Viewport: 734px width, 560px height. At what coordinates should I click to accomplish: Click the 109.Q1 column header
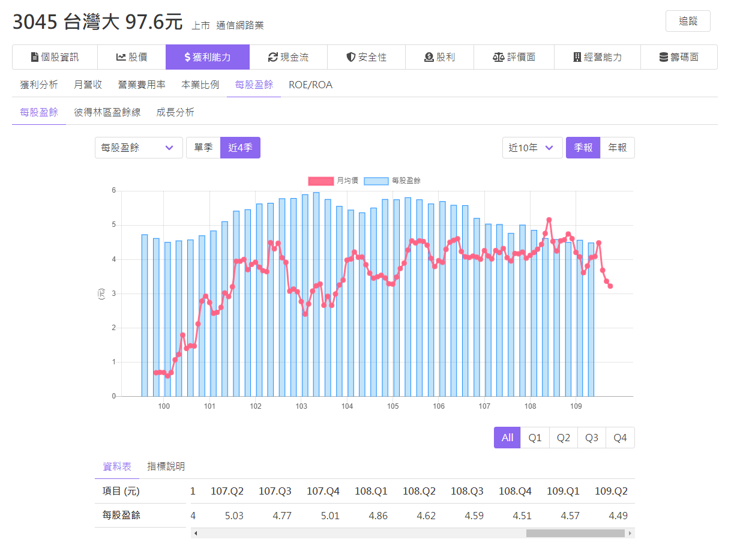(563, 491)
